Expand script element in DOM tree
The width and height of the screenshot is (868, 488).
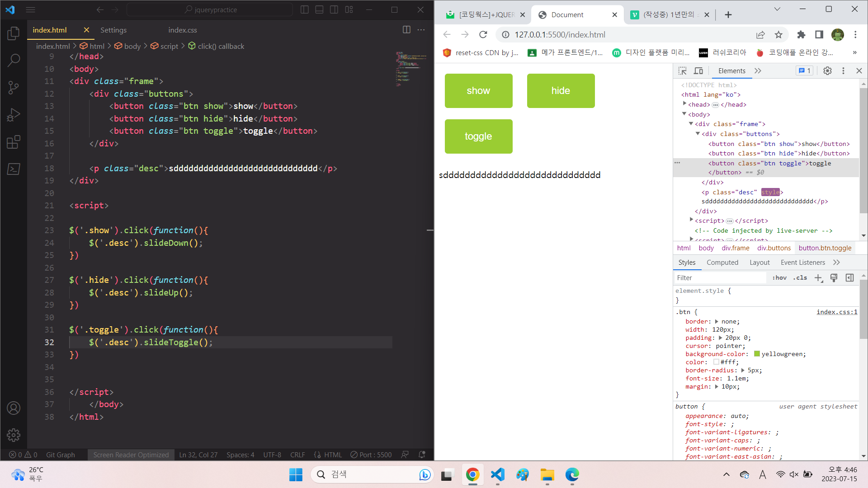pos(691,220)
